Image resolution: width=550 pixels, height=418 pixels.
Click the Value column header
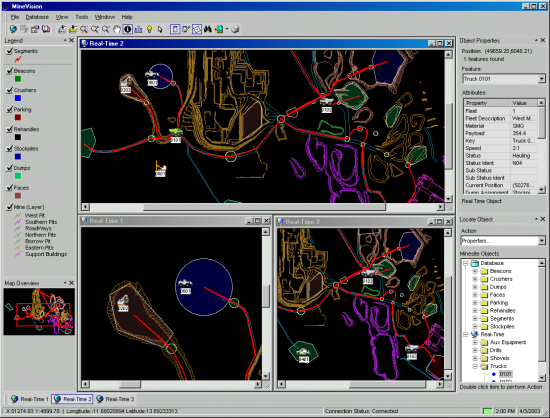[523, 103]
